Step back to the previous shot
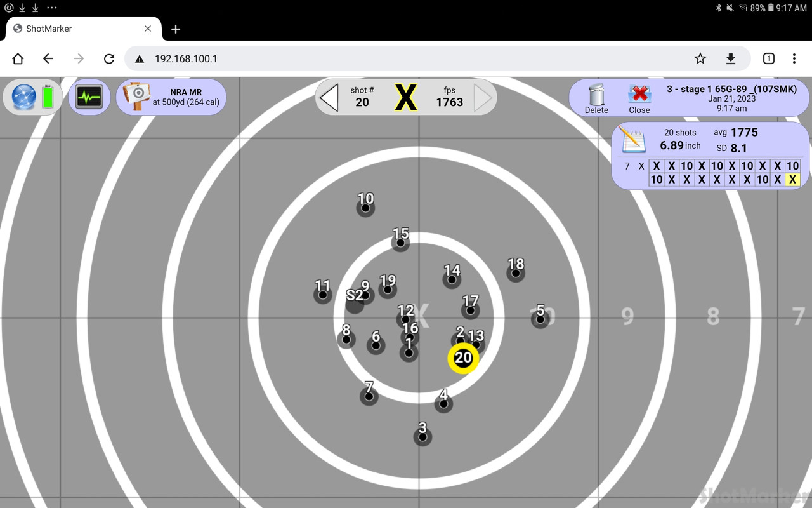The width and height of the screenshot is (812, 508). (329, 97)
